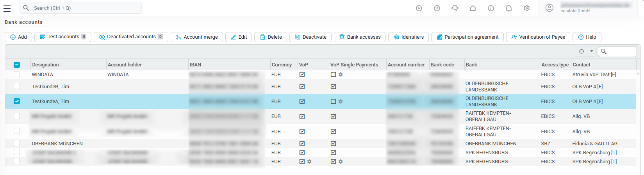Focus the Search (Ctrl + Q) field

tap(86, 8)
